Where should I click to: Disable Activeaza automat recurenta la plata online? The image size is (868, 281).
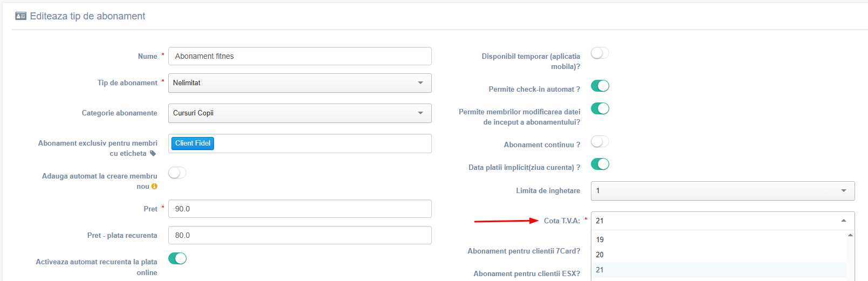coord(177,258)
